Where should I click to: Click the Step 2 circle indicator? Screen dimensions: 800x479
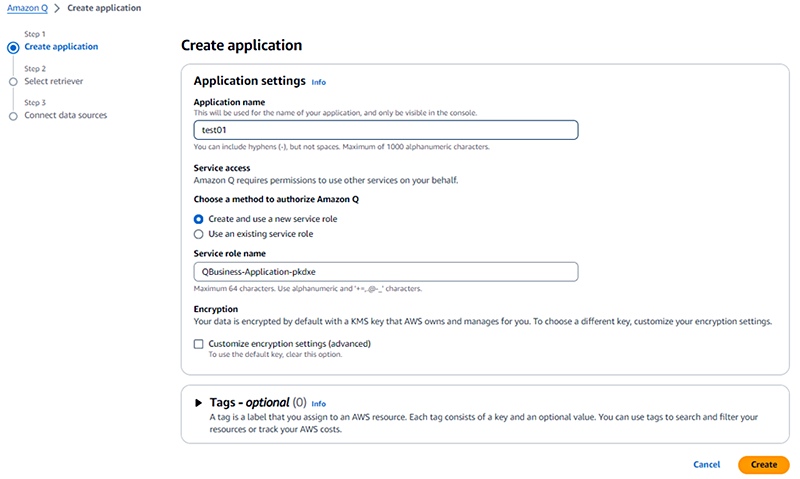13,82
